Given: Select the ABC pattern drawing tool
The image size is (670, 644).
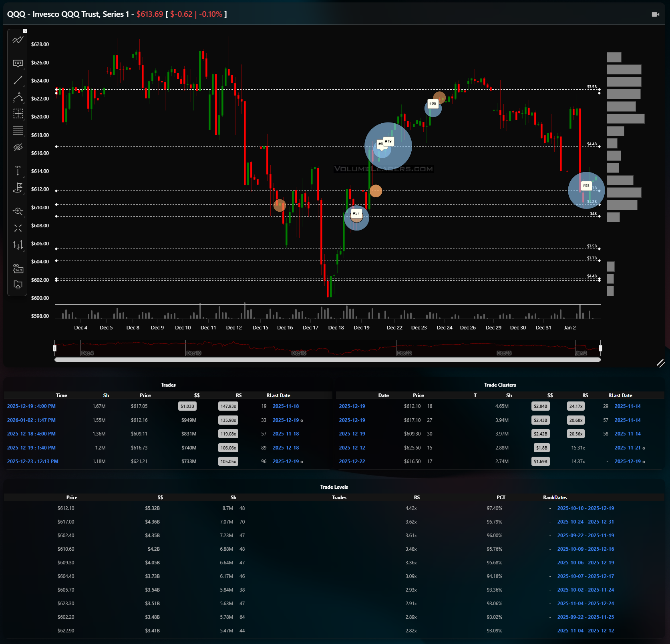Looking at the screenshot, I should (x=18, y=97).
